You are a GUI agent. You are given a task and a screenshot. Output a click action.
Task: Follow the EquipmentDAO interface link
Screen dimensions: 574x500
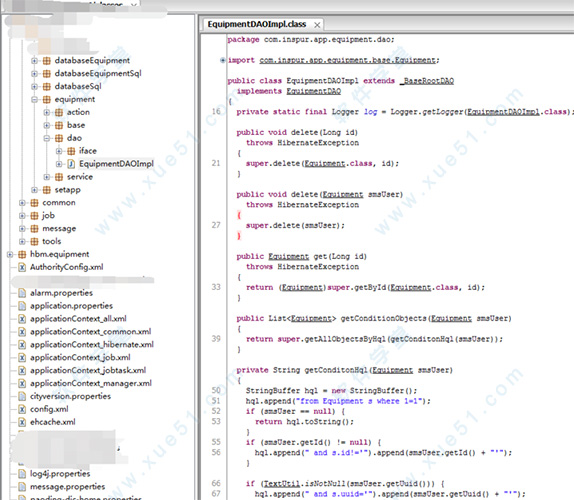click(x=313, y=91)
